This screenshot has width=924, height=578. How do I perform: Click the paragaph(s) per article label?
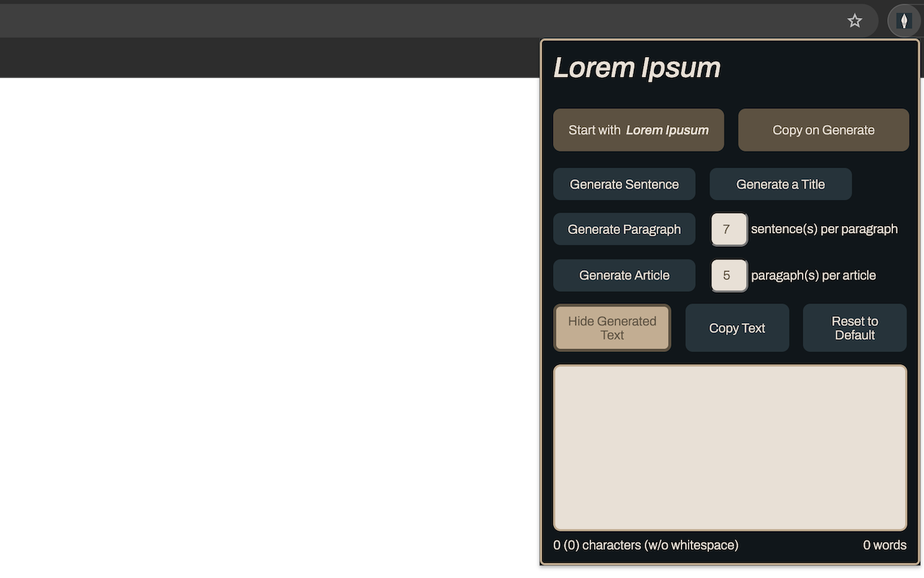pyautogui.click(x=813, y=275)
